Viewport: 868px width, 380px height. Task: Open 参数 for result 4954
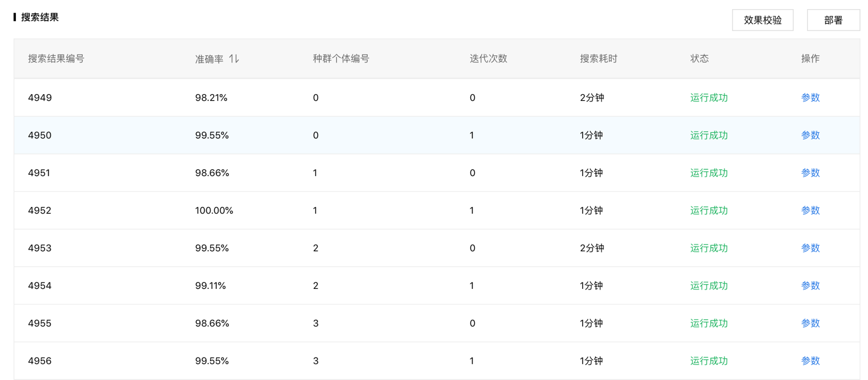pos(810,286)
